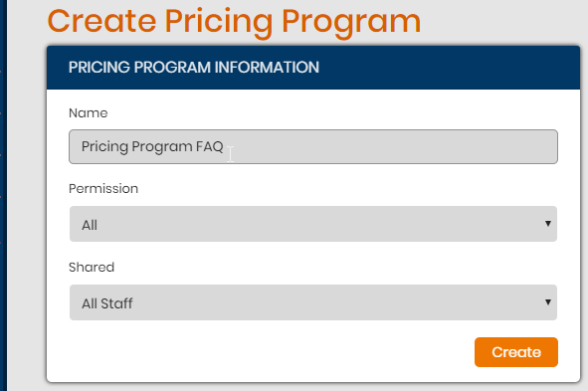Click the Pricing Program Information header bar
Screen dimensions: 588x391
coord(313,68)
